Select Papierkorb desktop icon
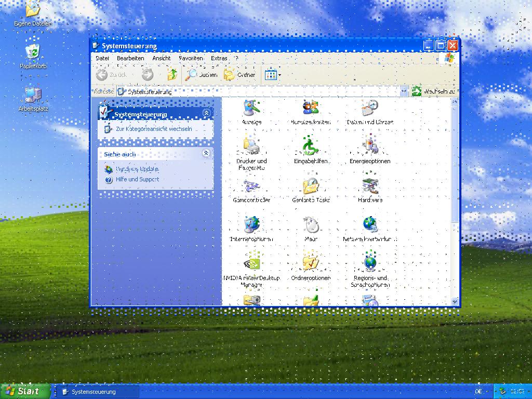This screenshot has width=532, height=399. [33, 56]
